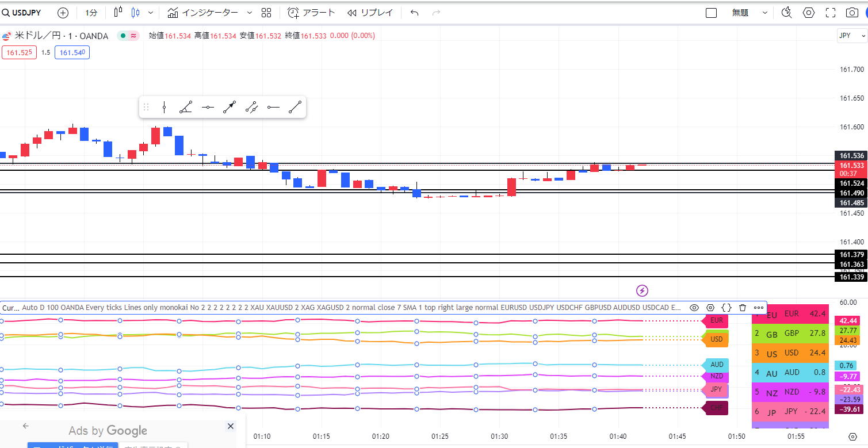Image resolution: width=868 pixels, height=448 pixels.
Task: Select the arrow line drawing tool
Action: pos(230,108)
